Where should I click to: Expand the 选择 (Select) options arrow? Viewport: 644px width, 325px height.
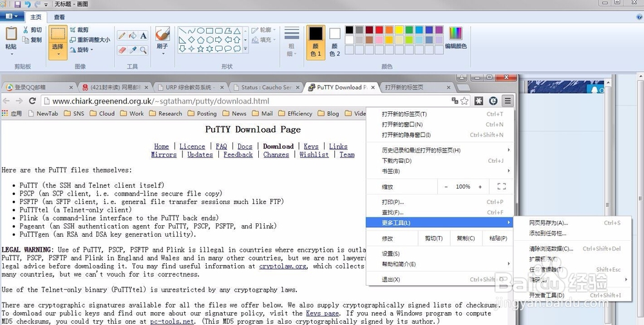(58, 54)
